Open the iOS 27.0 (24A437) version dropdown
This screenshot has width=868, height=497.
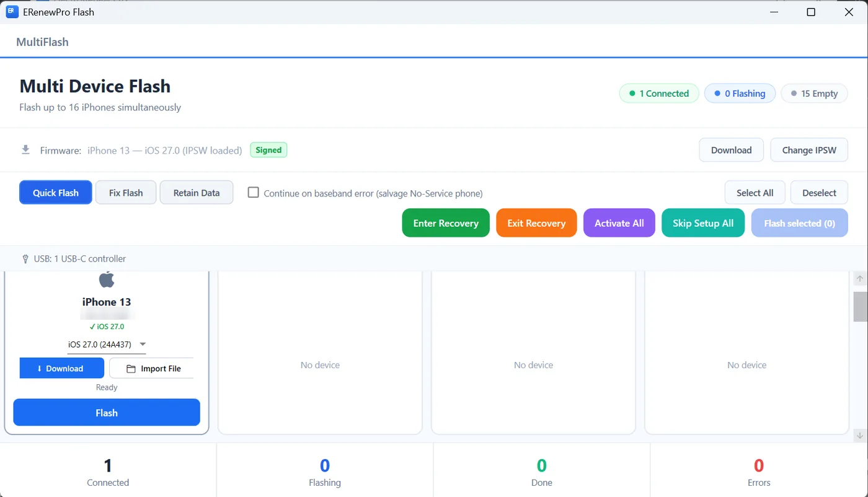click(x=107, y=345)
